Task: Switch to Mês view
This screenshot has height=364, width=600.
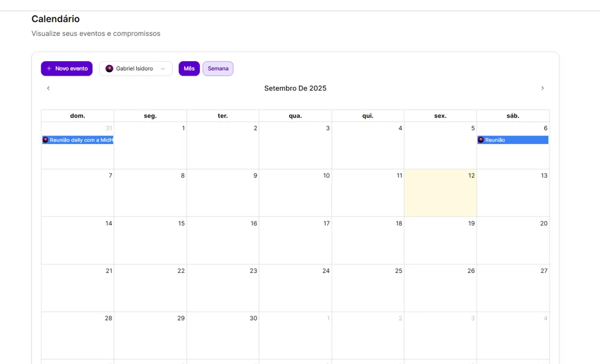Action: [x=189, y=68]
